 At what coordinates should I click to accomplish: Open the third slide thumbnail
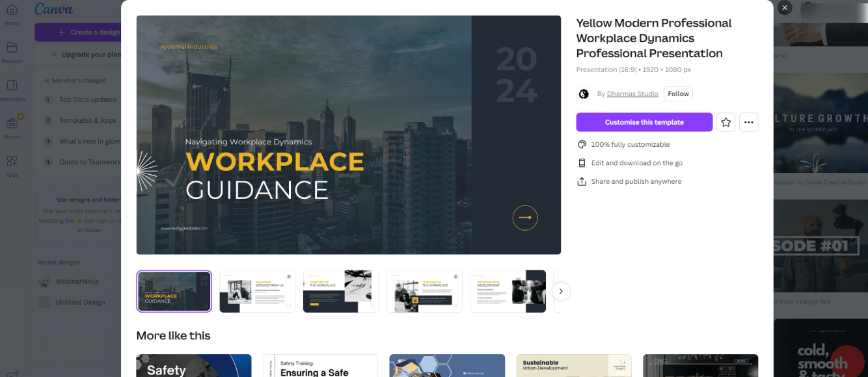click(341, 291)
